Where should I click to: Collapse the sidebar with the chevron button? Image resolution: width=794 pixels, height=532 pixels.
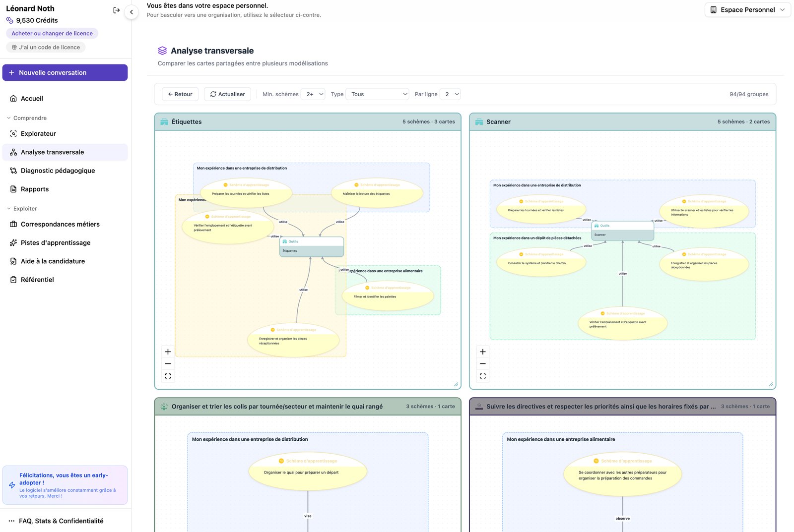(x=132, y=12)
